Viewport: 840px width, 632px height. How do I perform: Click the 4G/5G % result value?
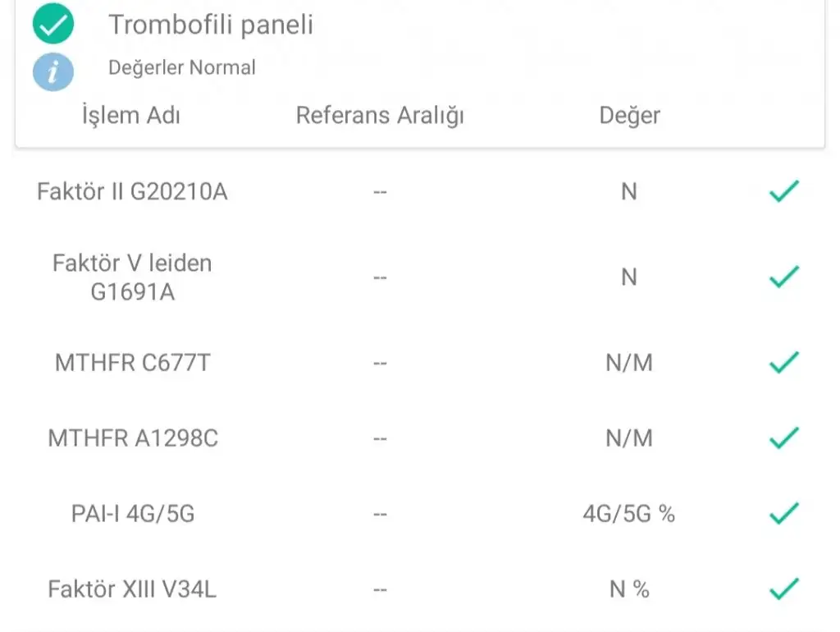(629, 515)
